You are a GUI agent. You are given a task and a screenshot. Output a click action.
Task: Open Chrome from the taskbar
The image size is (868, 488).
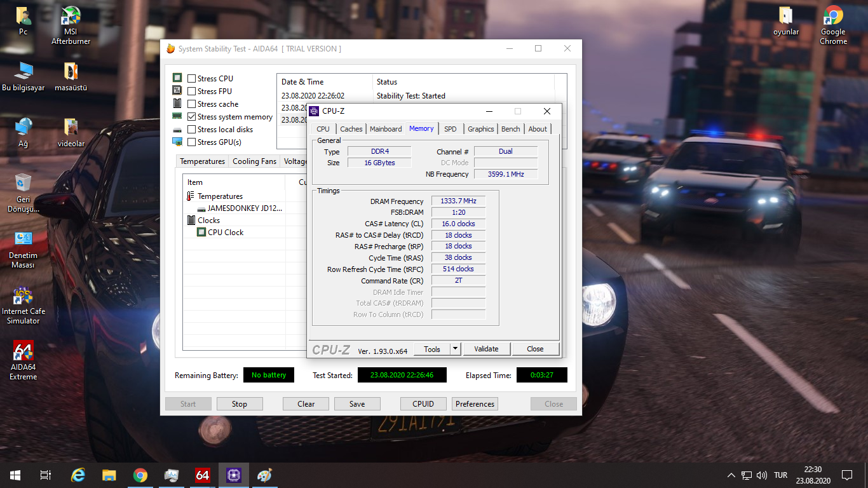point(140,475)
